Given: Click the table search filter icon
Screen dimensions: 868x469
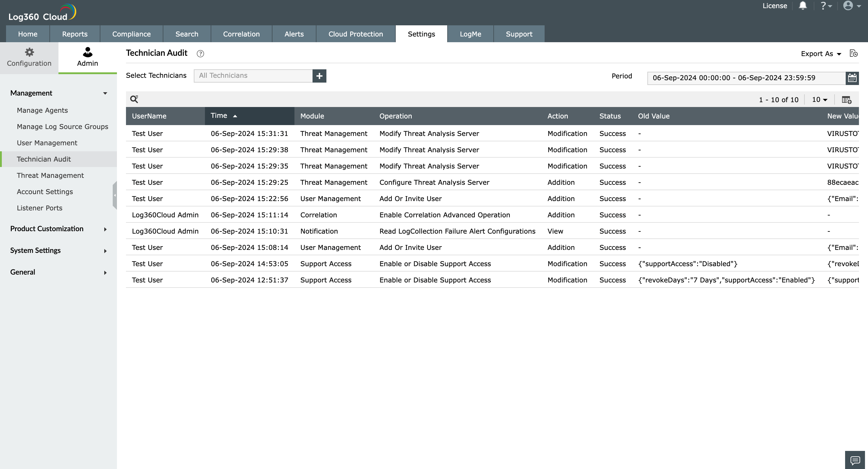Looking at the screenshot, I should (134, 99).
